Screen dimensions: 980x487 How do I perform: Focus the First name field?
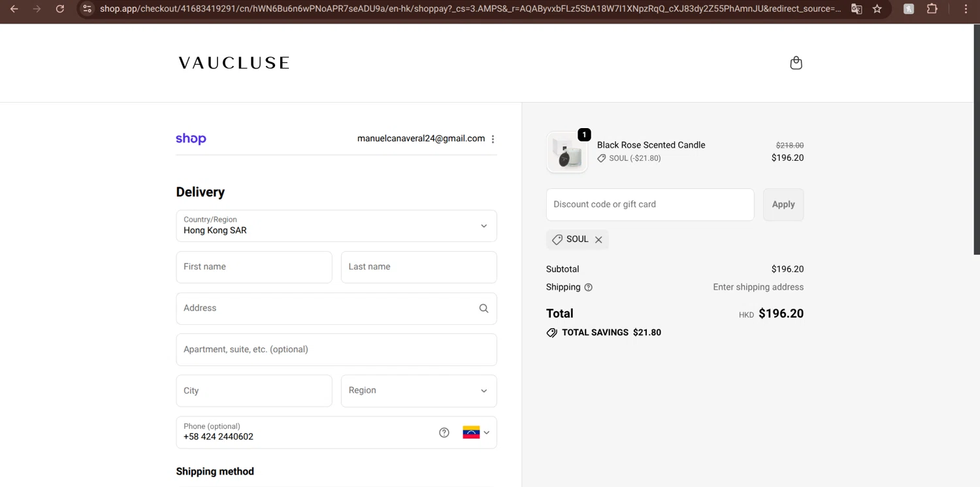[254, 267]
